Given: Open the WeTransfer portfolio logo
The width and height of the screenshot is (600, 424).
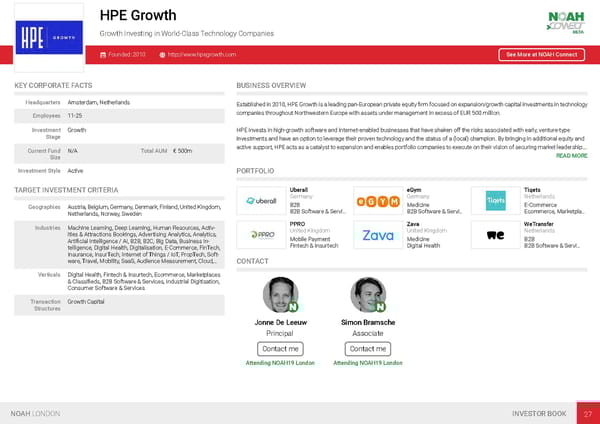Looking at the screenshot, I should pyautogui.click(x=497, y=236).
